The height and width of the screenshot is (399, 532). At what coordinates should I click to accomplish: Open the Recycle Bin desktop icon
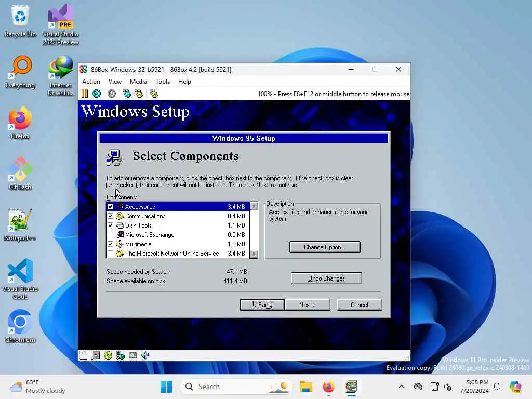pos(20,21)
